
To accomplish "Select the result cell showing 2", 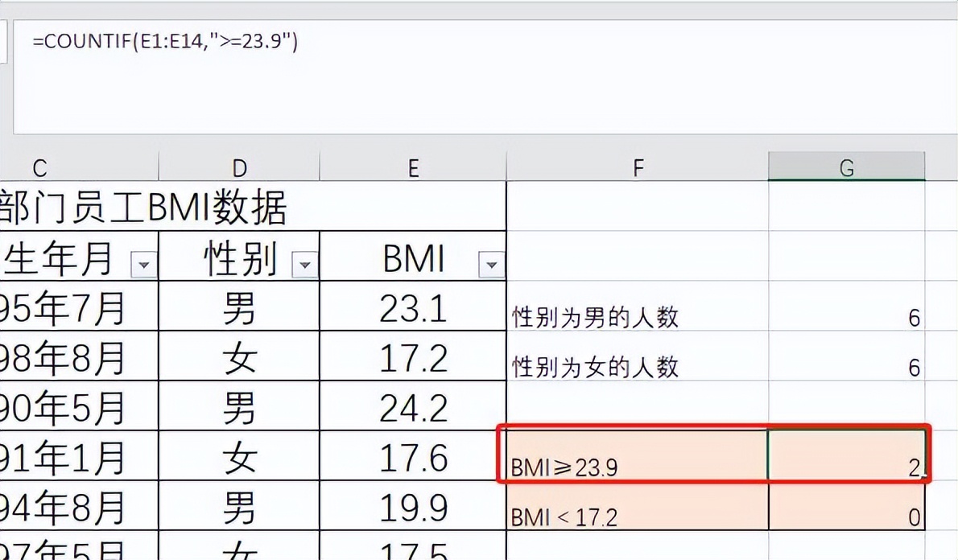I will tap(847, 457).
